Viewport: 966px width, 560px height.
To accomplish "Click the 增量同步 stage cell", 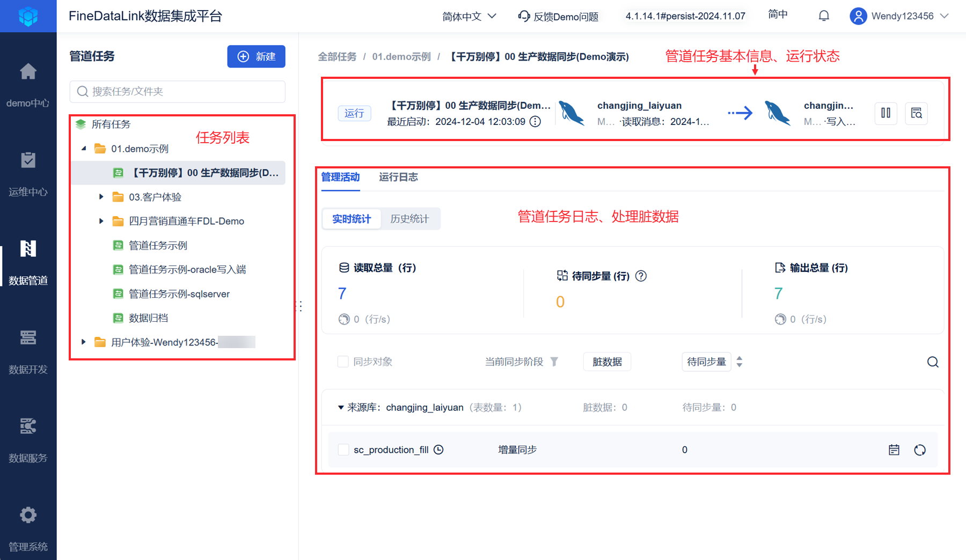I will (x=517, y=450).
